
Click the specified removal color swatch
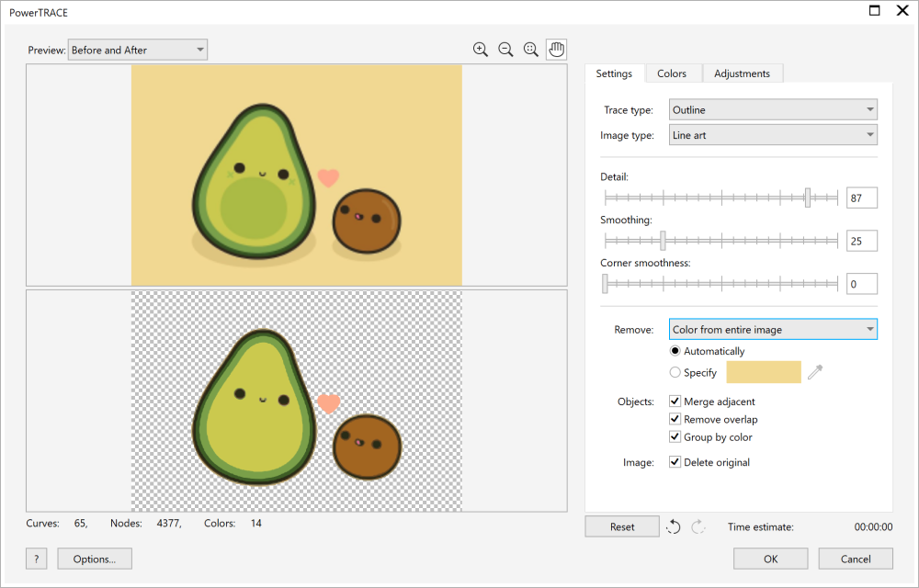coord(764,372)
